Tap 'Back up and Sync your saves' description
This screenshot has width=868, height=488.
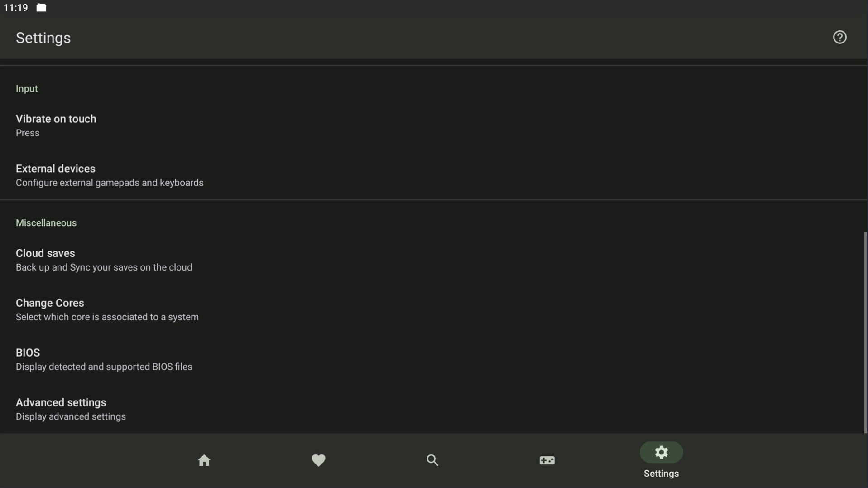click(x=104, y=267)
